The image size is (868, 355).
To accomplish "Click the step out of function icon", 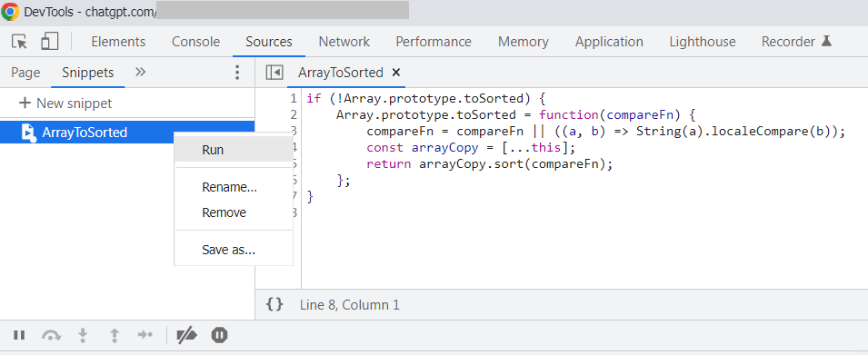I will 115,334.
